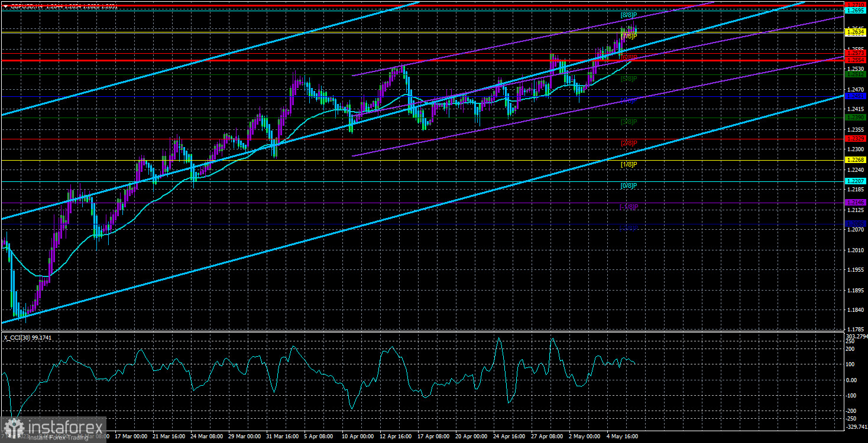The height and width of the screenshot is (443, 868).
Task: Select the red 1.2554 price label
Action: point(855,60)
